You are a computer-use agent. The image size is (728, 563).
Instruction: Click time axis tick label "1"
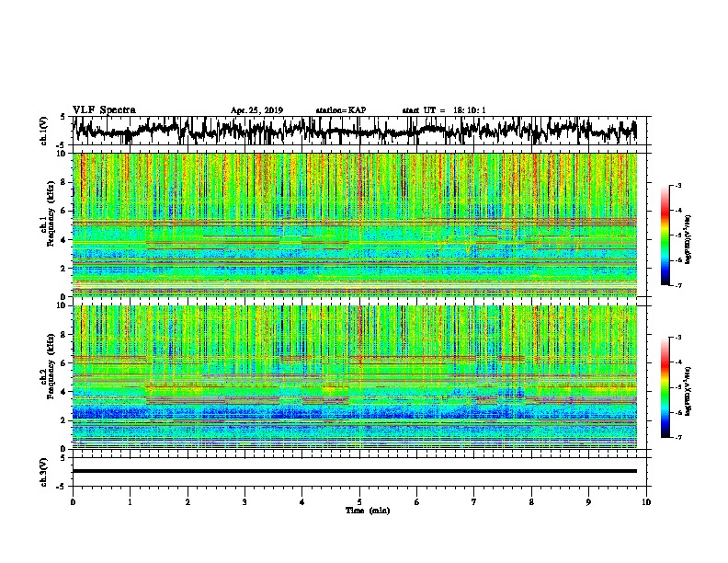[130, 502]
